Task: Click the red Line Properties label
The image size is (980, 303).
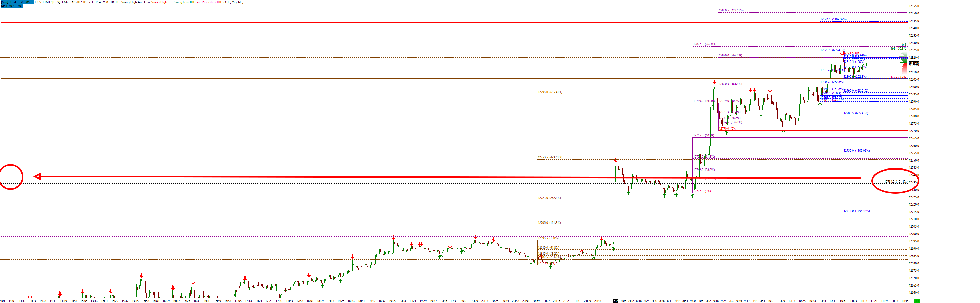Action: click(208, 2)
